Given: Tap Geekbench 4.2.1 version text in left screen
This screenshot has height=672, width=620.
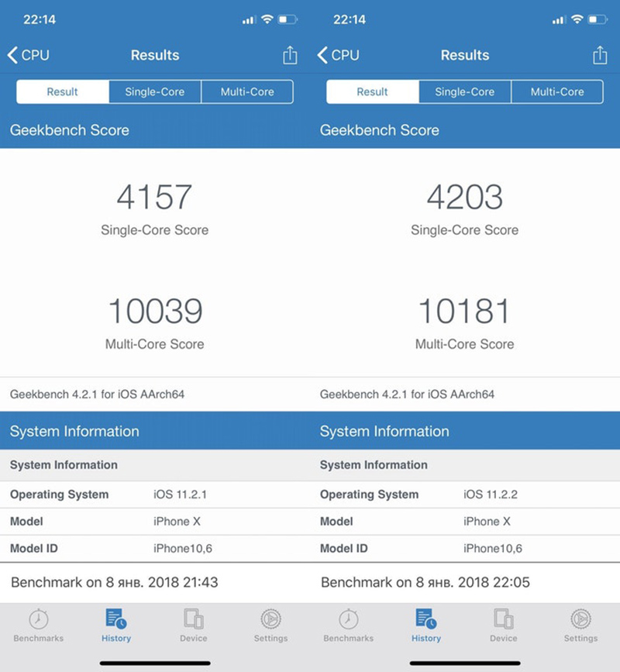Looking at the screenshot, I should pyautogui.click(x=98, y=395).
